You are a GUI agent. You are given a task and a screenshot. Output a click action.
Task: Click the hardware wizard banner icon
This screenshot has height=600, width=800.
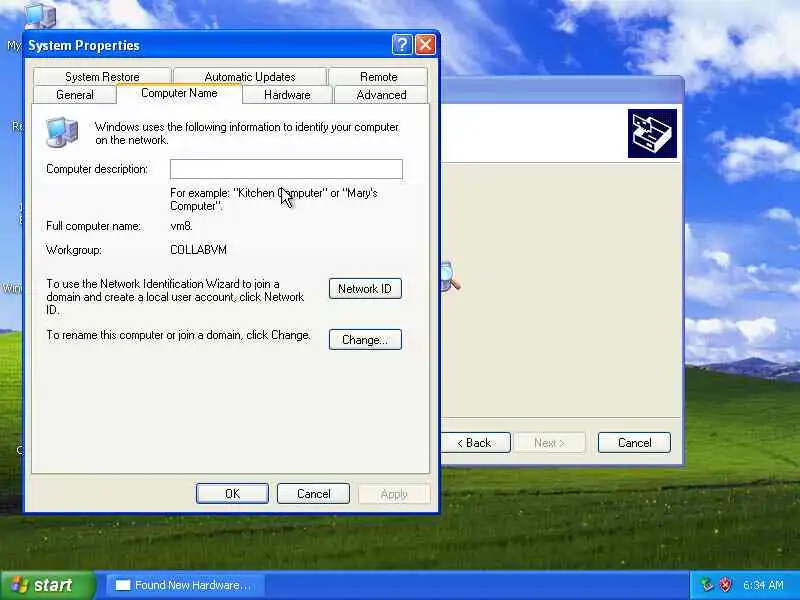point(653,134)
